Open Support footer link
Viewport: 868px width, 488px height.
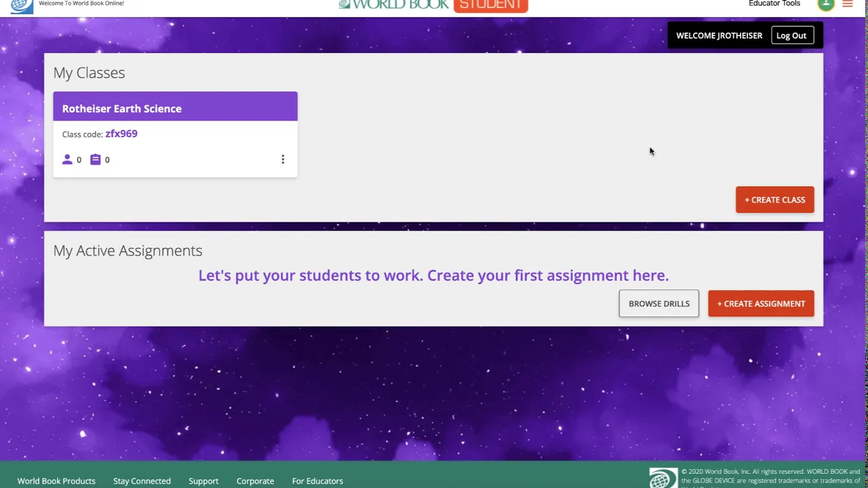pyautogui.click(x=203, y=481)
